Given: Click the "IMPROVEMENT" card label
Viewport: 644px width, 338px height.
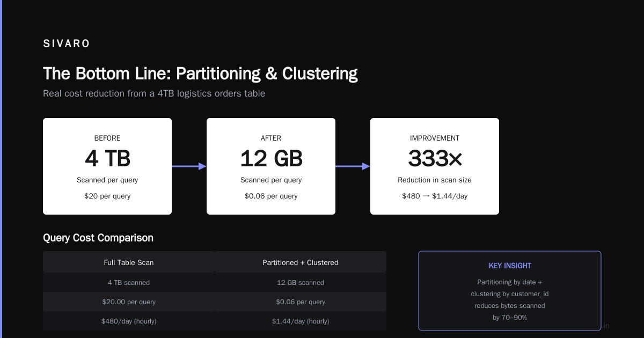Looking at the screenshot, I should click(x=435, y=138).
